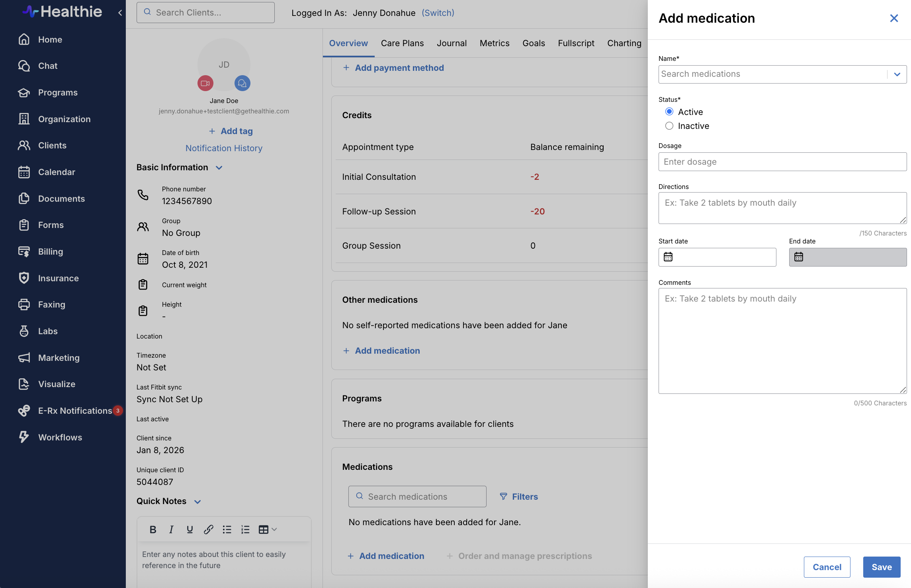Click the video call icon under avatar

(205, 84)
